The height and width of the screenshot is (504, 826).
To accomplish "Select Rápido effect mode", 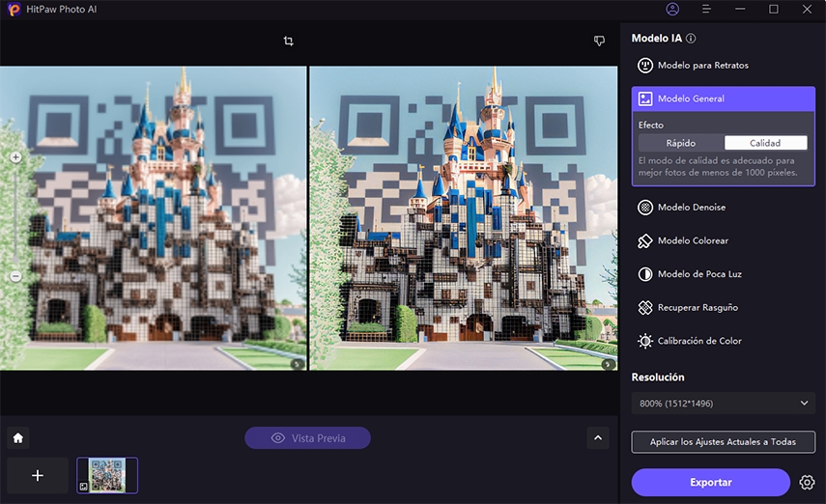I will (681, 143).
